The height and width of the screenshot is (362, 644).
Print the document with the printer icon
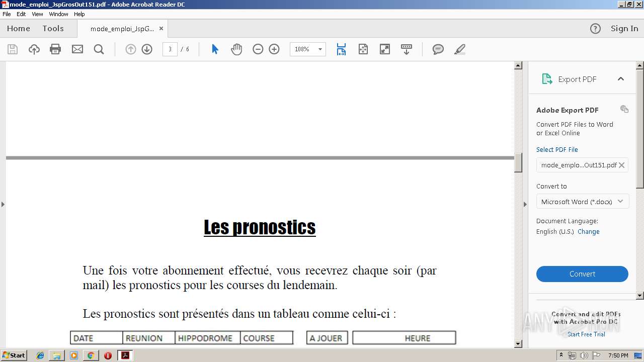point(55,49)
